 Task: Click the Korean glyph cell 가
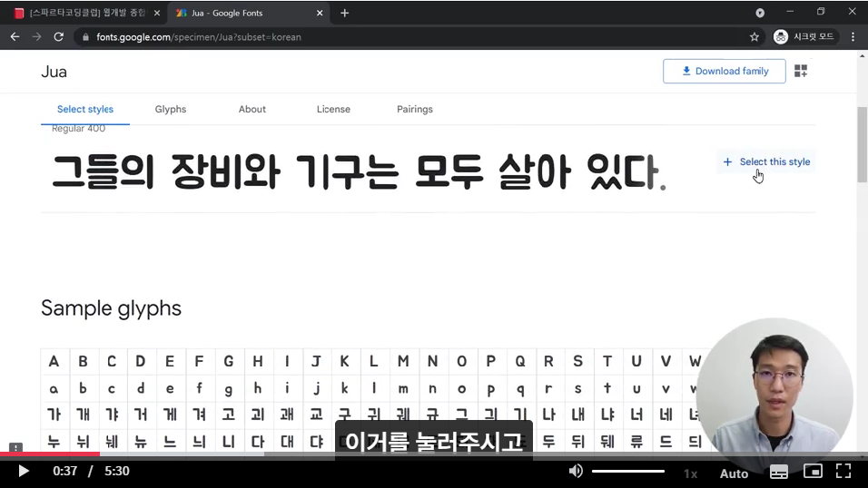tap(54, 415)
